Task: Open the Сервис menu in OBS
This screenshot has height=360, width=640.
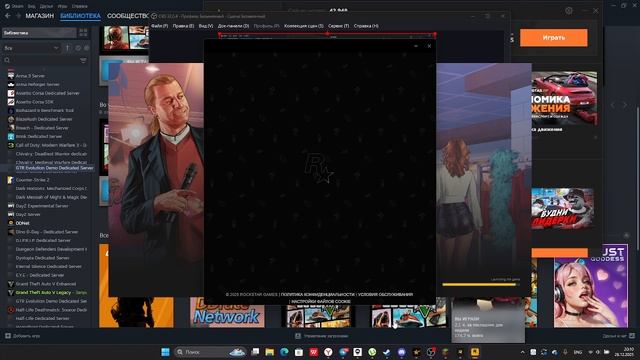Action: coord(338,26)
